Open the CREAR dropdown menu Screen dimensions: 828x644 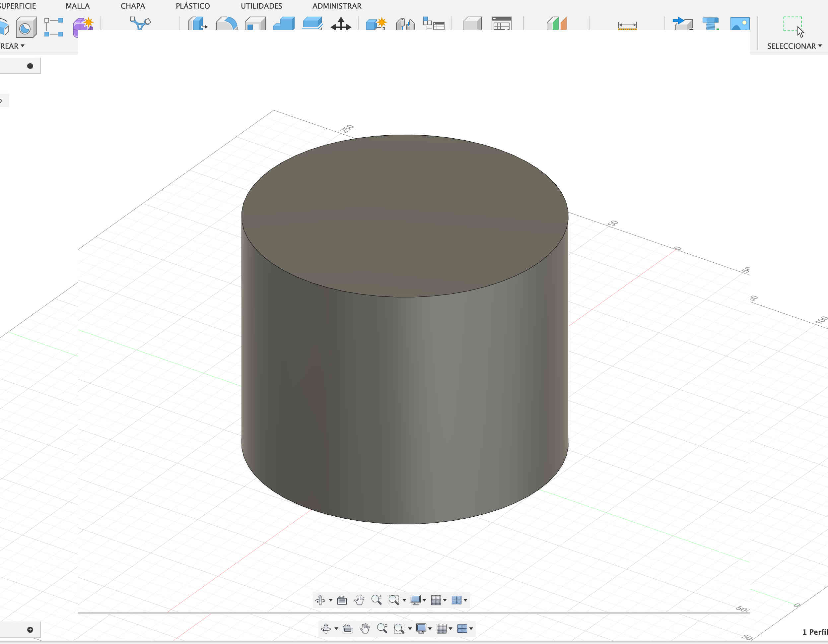[12, 46]
